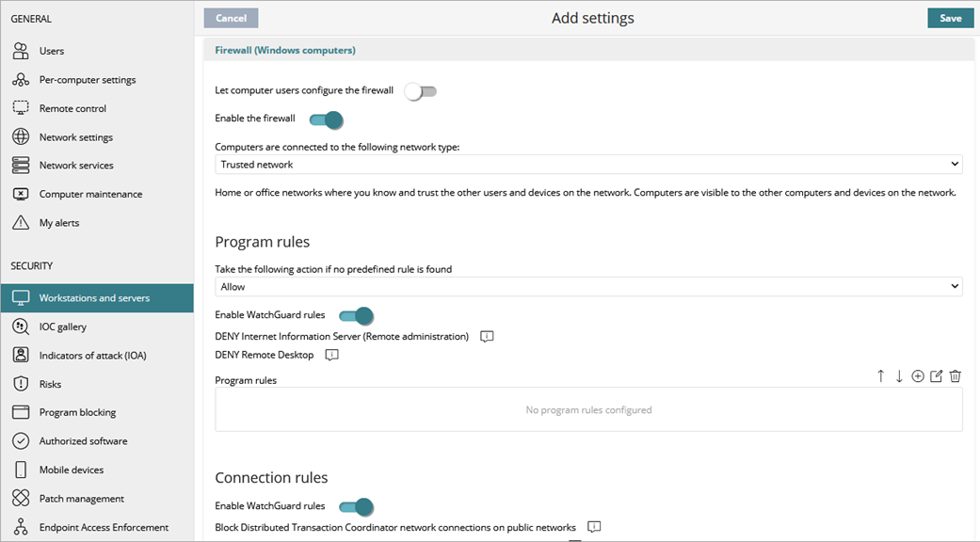
Task: Click the move rule down arrow icon
Action: (x=898, y=375)
